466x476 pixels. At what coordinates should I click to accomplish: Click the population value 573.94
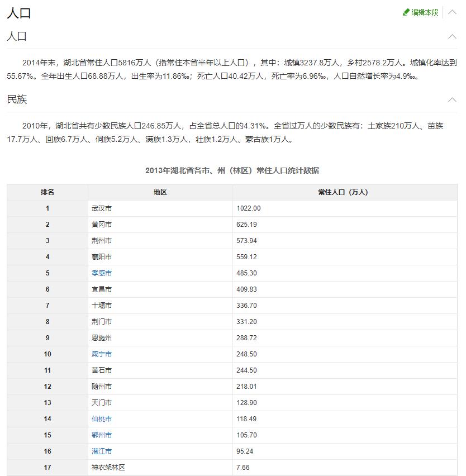pos(246,241)
